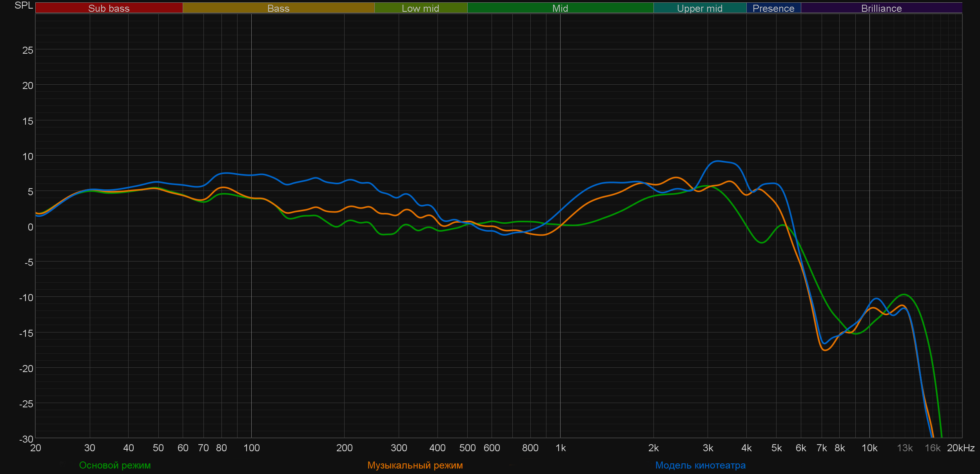Screen dimensions: 980x474
Task: Click the Upper mid band label
Action: (x=699, y=8)
